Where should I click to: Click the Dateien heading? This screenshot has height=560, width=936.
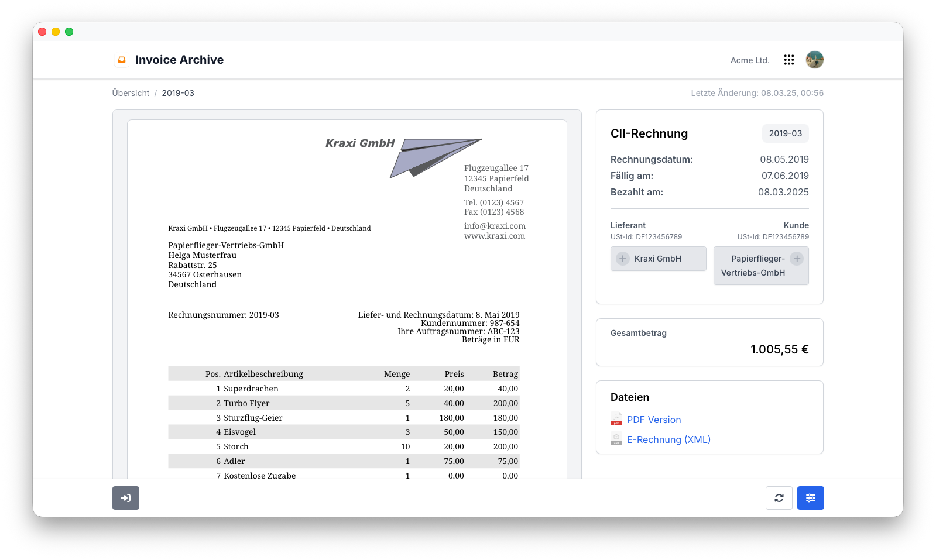point(630,397)
